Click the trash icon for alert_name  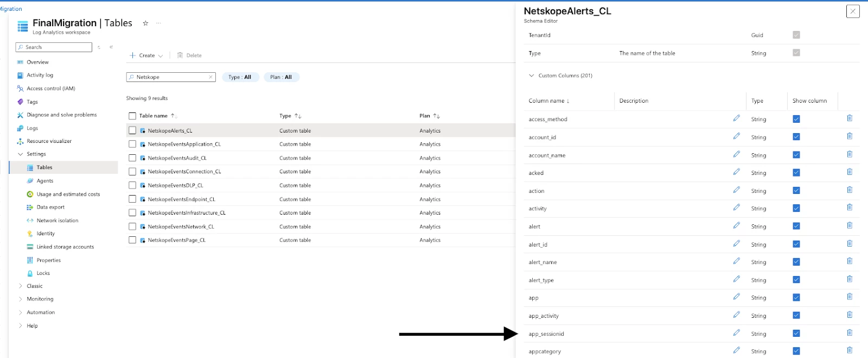click(850, 261)
